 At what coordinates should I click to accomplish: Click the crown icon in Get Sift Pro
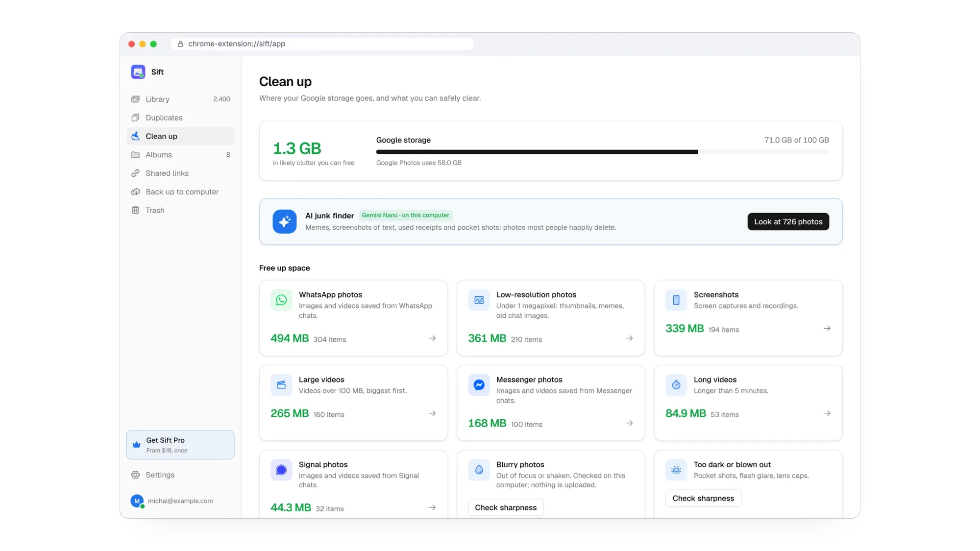[137, 445]
